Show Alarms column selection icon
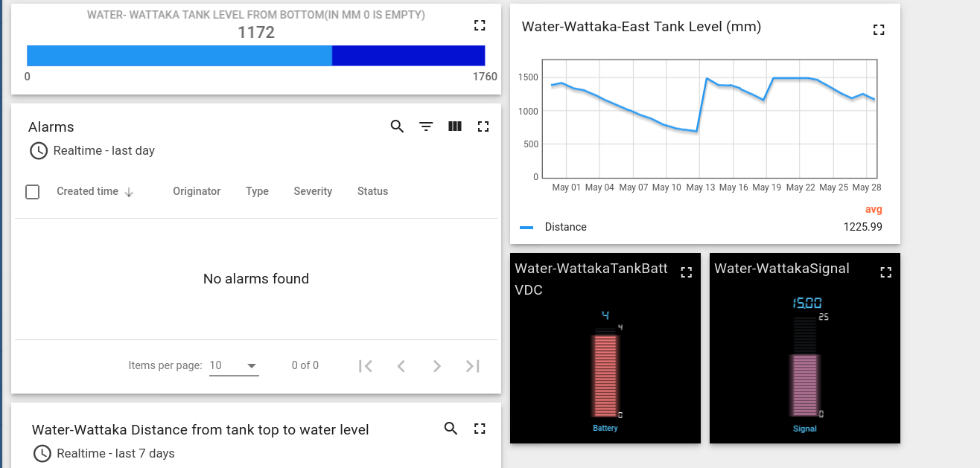The width and height of the screenshot is (980, 468). [455, 126]
